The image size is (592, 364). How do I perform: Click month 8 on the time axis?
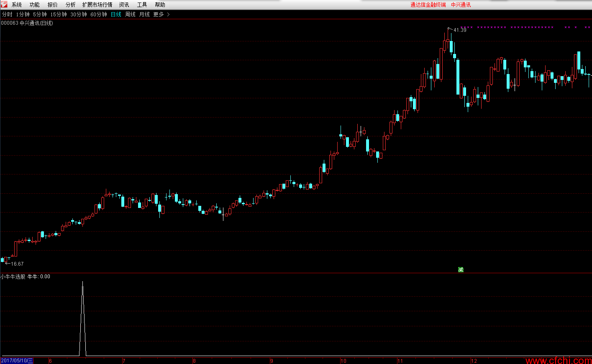click(194, 361)
